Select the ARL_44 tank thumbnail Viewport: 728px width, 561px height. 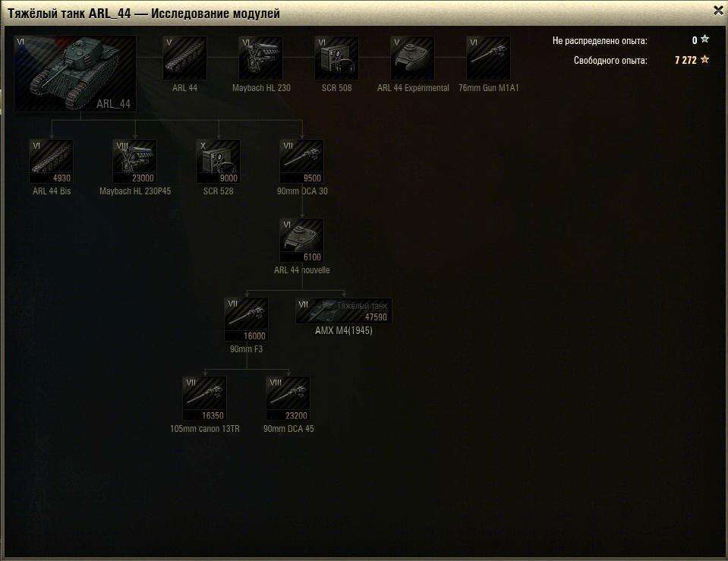[x=75, y=74]
